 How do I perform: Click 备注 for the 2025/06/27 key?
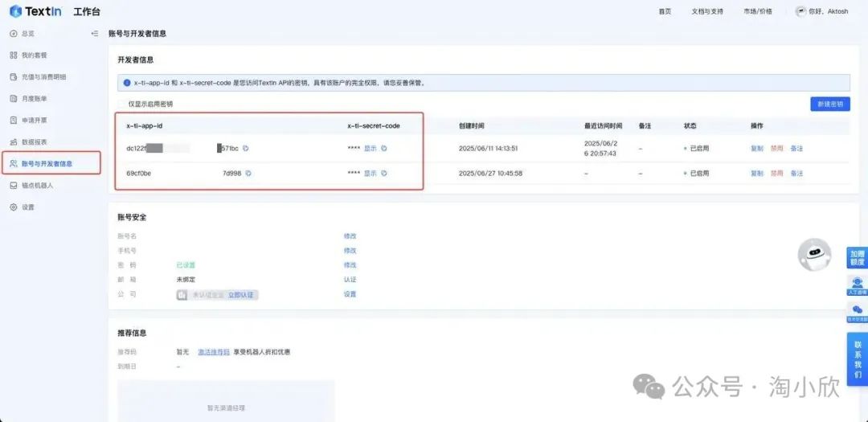(x=796, y=174)
